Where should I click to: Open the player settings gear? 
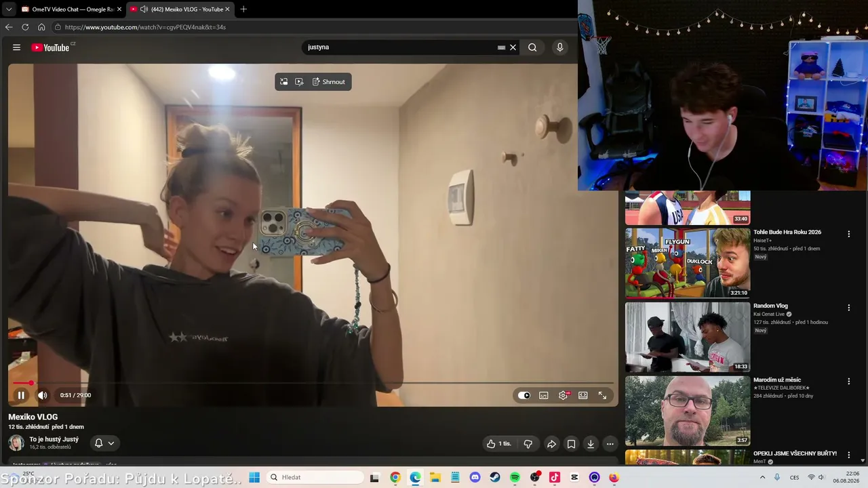pyautogui.click(x=563, y=395)
